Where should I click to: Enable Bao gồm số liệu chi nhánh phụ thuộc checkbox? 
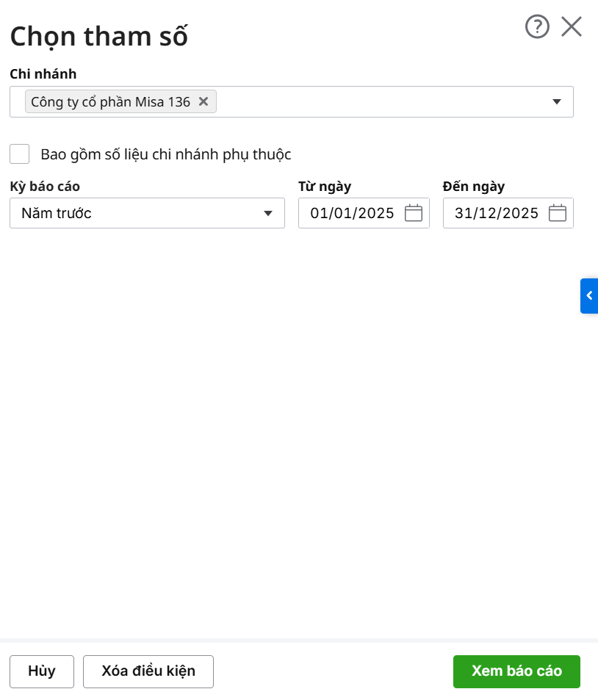point(20,154)
